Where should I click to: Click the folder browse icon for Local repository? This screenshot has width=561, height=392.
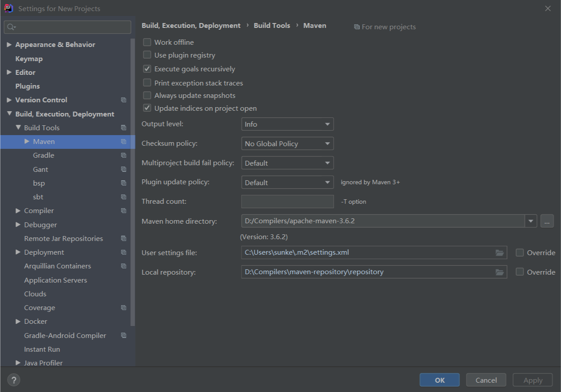click(x=499, y=272)
